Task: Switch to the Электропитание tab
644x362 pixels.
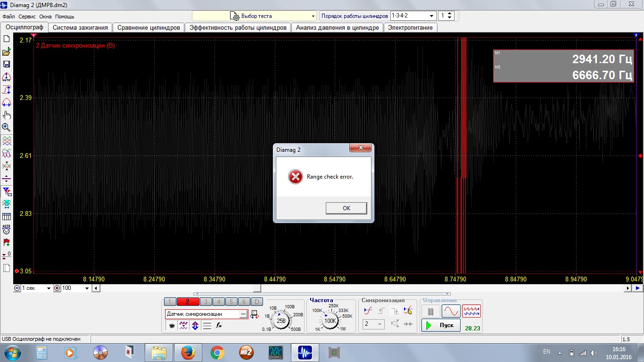Action: coord(410,27)
